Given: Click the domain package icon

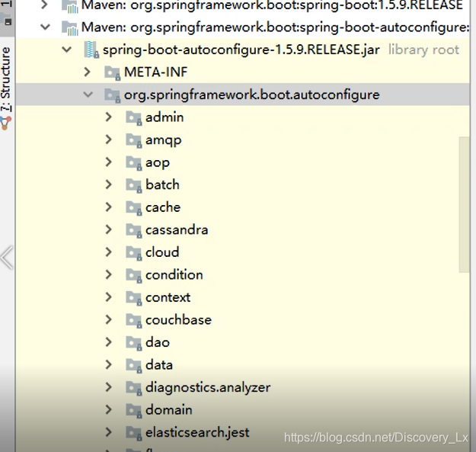Looking at the screenshot, I should 134,410.
